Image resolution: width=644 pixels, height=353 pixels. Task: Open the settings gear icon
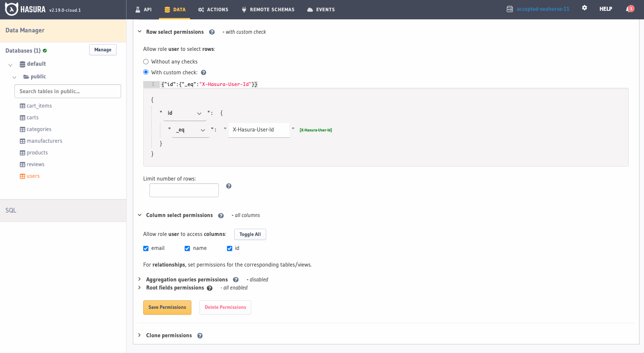click(x=584, y=8)
